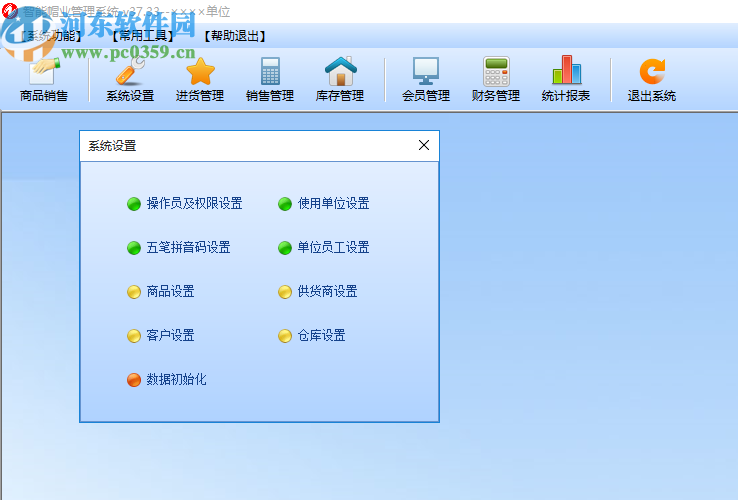Click green dot beside 单位员工设置
Image resolution: width=738 pixels, height=500 pixels.
285,248
